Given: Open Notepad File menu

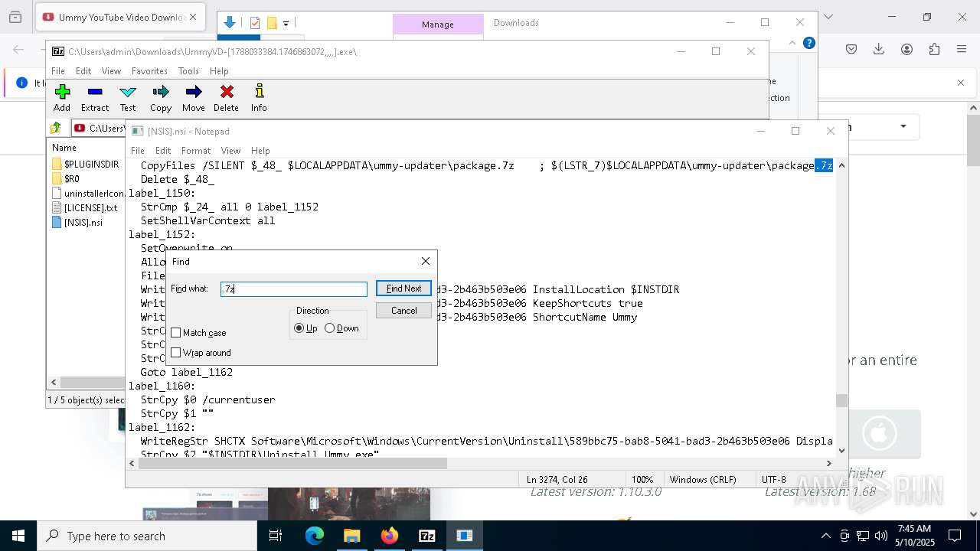Looking at the screenshot, I should click(x=138, y=151).
